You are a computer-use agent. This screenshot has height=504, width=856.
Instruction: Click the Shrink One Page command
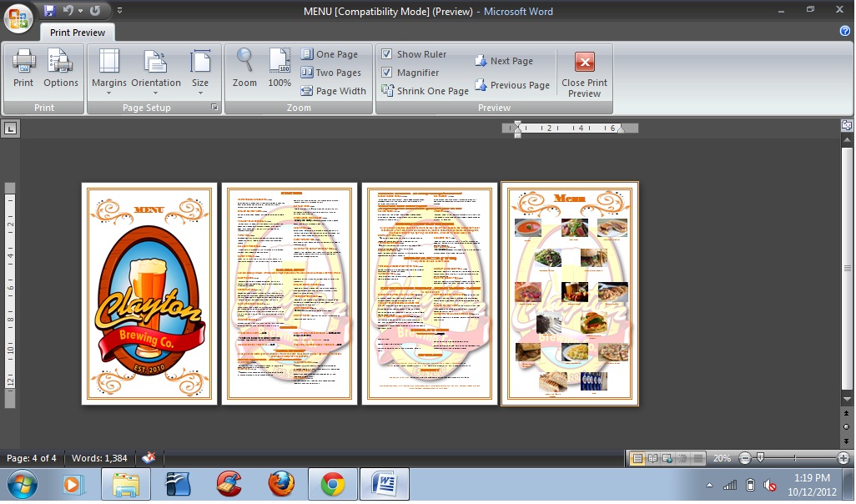click(x=425, y=91)
